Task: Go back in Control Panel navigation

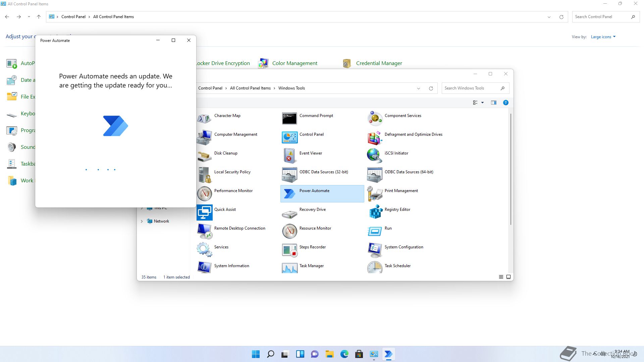Action: (x=7, y=17)
